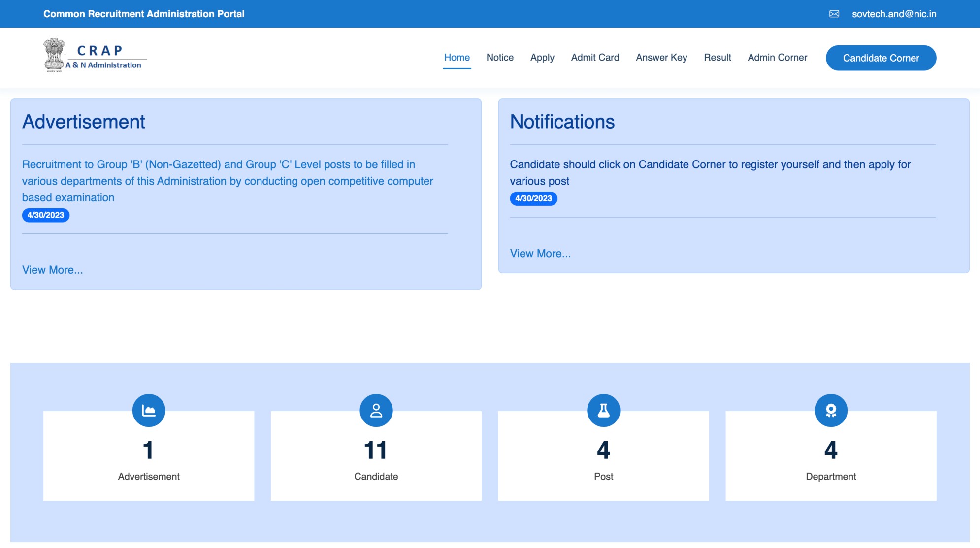This screenshot has width=980, height=548.
Task: Click the national emblem CRAP logo
Action: (95, 56)
